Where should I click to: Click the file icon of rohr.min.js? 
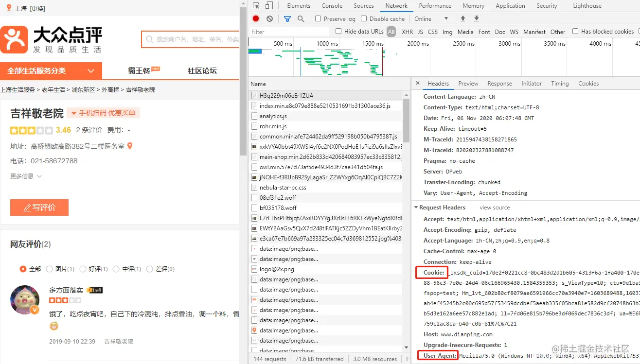(x=254, y=126)
